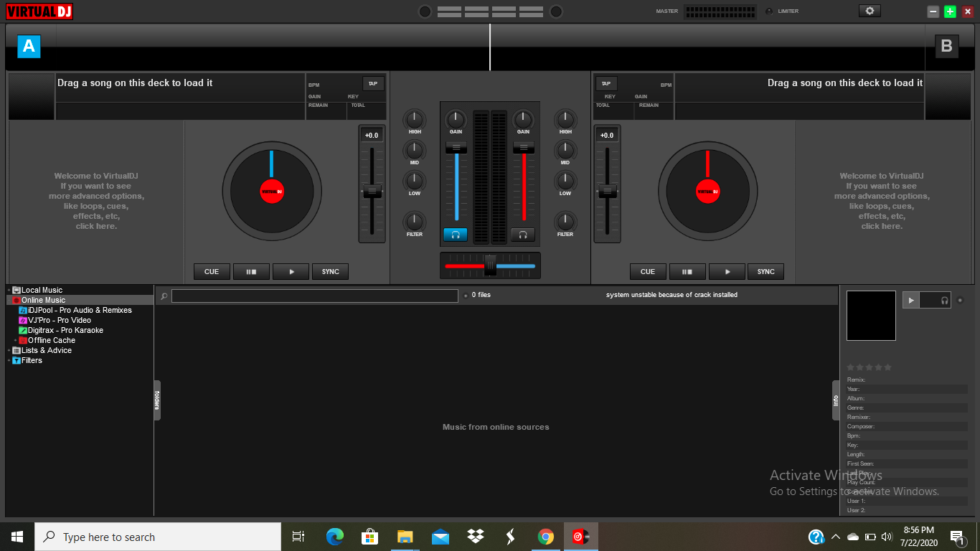Image resolution: width=980 pixels, height=551 pixels.
Task: Click the crossfader handle
Action: point(490,265)
